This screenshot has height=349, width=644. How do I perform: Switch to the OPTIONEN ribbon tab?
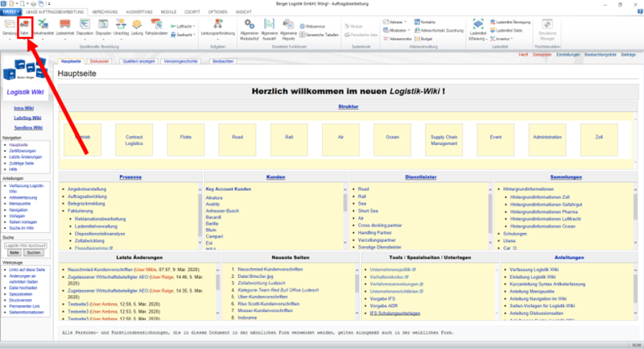(x=217, y=12)
